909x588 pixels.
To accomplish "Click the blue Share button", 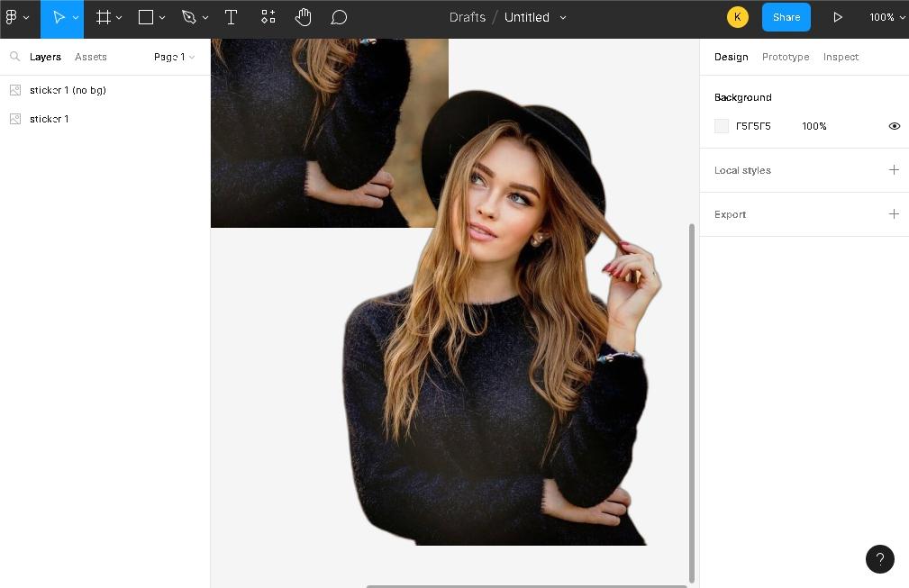I will [x=786, y=17].
